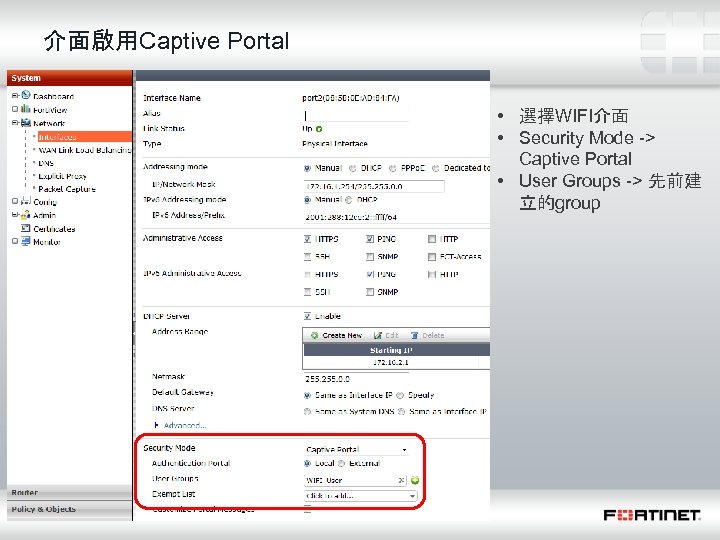
Task: Select Local authentication portal
Action: pyautogui.click(x=307, y=463)
